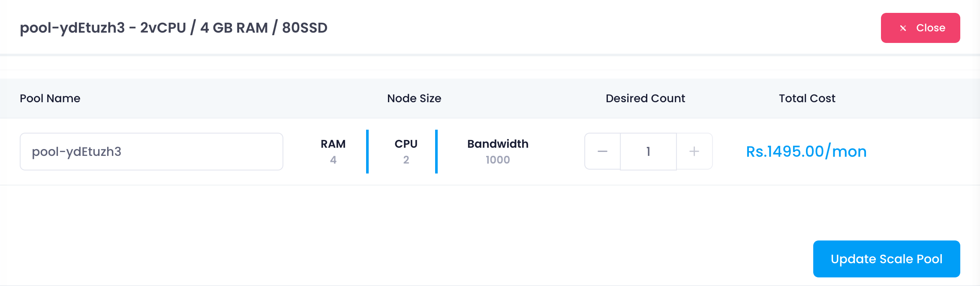This screenshot has width=980, height=286.
Task: Click the Node Size column header
Action: (414, 98)
